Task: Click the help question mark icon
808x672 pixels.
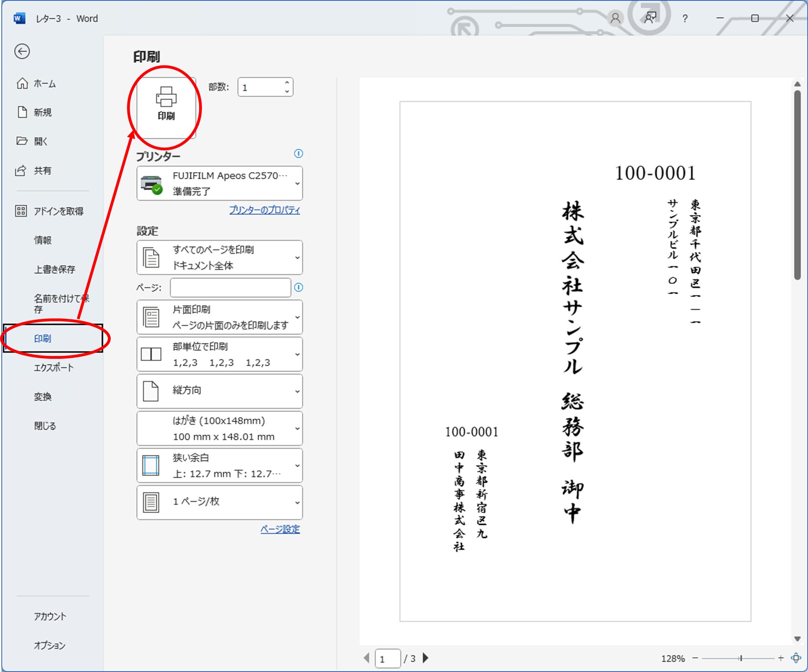Action: pyautogui.click(x=685, y=19)
